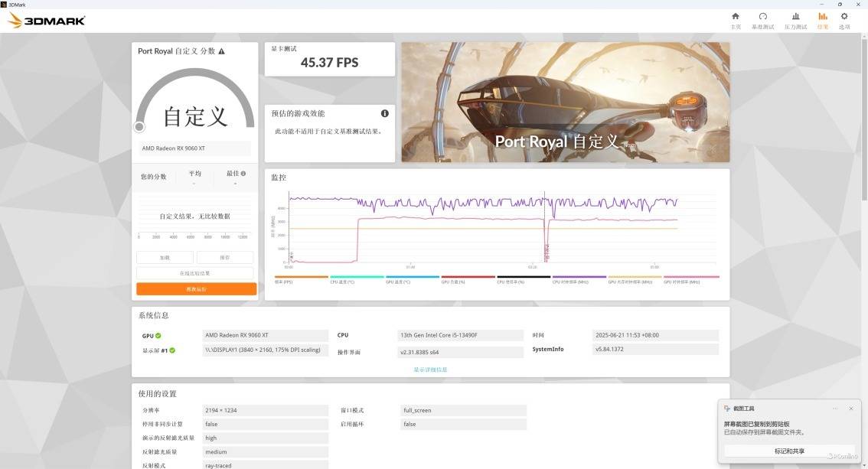The height and width of the screenshot is (469, 868).
Task: Click warning triangle beside Port Royal score title
Action: tap(222, 51)
